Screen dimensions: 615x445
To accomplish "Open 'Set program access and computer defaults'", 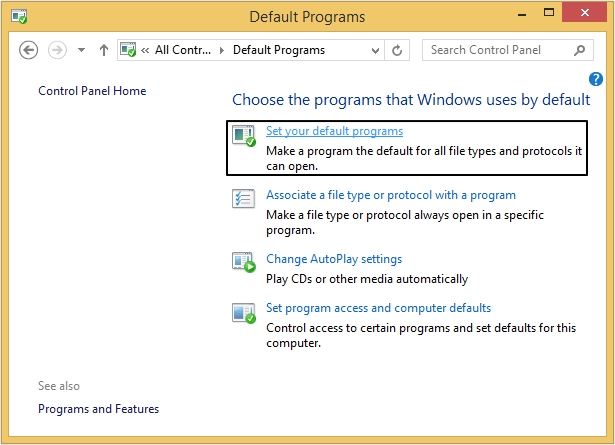I will click(378, 308).
